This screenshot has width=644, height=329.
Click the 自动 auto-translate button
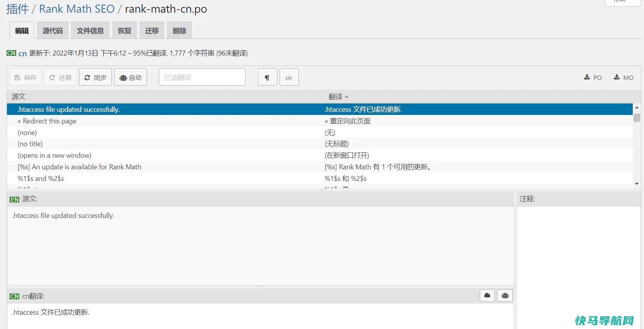pos(130,77)
